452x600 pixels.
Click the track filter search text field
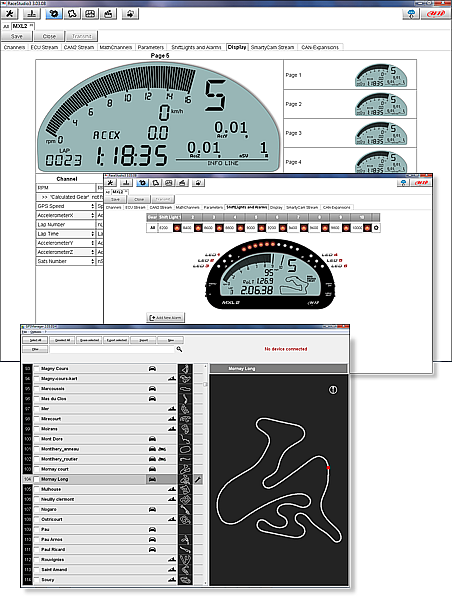click(x=112, y=349)
